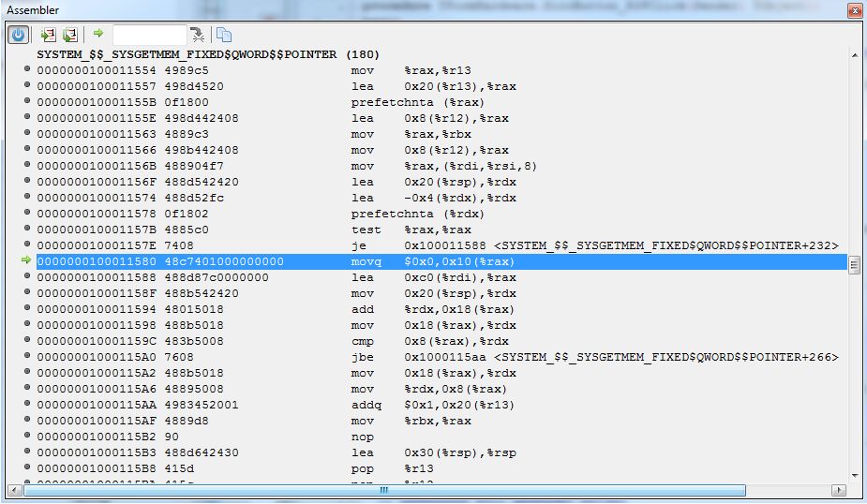Viewport: 867px width, 504px height.
Task: Click the green go to current address arrow
Action: [x=98, y=35]
